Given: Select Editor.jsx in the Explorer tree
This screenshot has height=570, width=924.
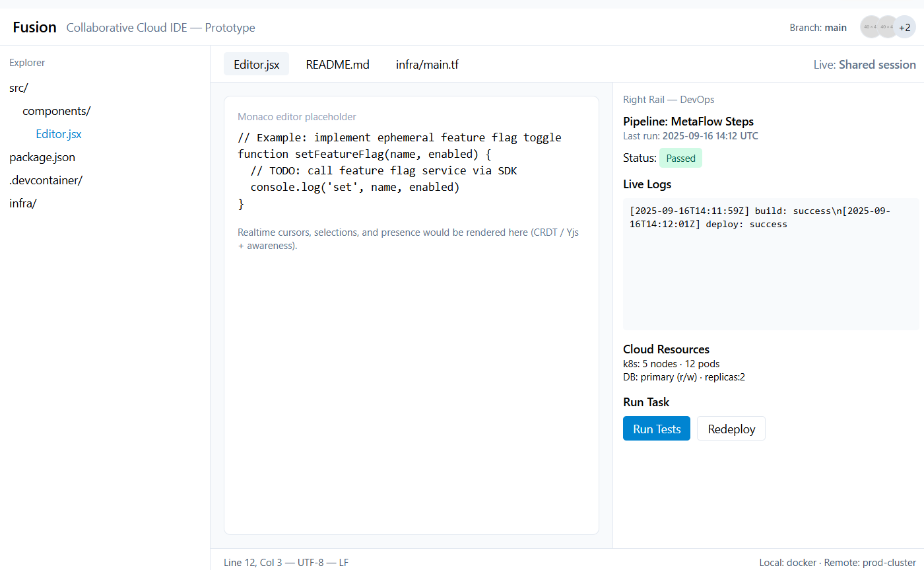Looking at the screenshot, I should 59,134.
